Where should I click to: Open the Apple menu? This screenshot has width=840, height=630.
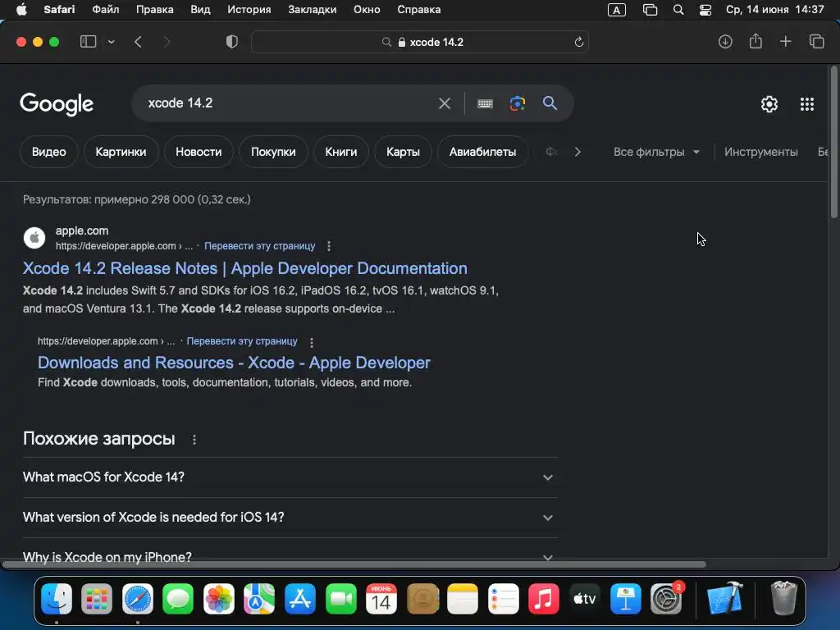pyautogui.click(x=21, y=10)
